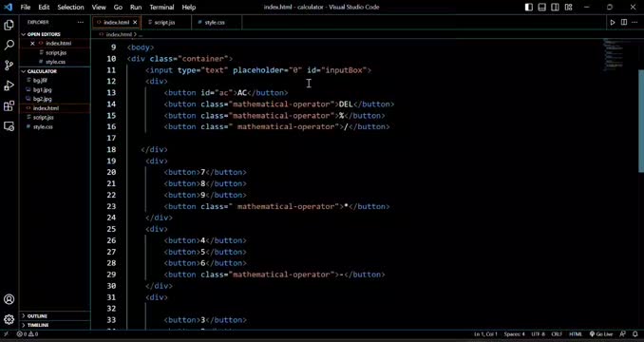The width and height of the screenshot is (644, 342).
Task: Click index.html breadcrumb path item
Action: point(119,34)
